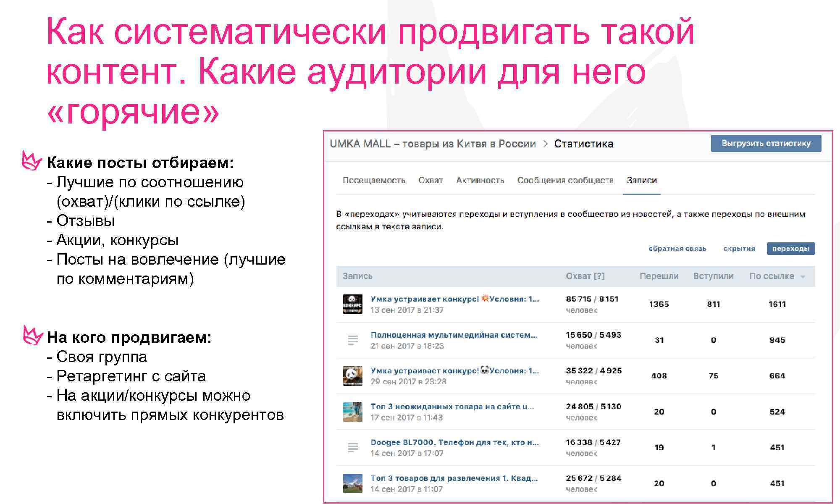Viewport: 840px width, 504px height.
Task: Select the переходы filter
Action: (x=791, y=249)
